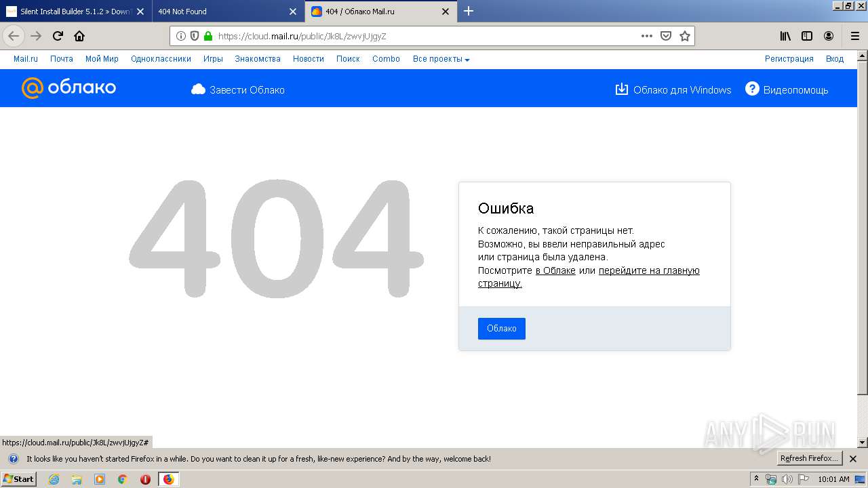Open Видеопомощь help link
This screenshot has width=868, height=488.
(x=787, y=89)
